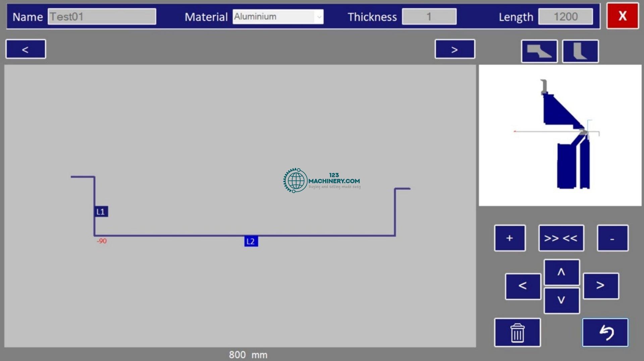Click the lower tool profile icon
The width and height of the screenshot is (644, 361).
point(580,51)
